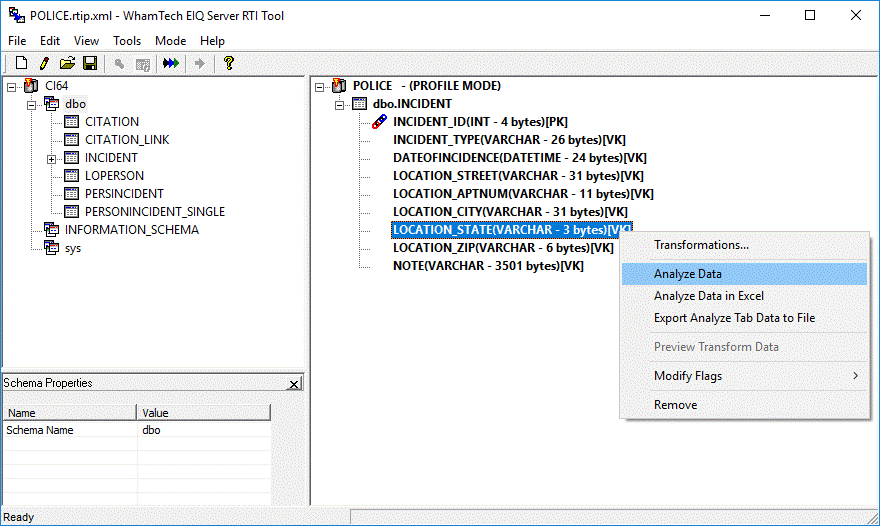The height and width of the screenshot is (526, 880).
Task: Click the Name column header
Action: tap(70, 413)
